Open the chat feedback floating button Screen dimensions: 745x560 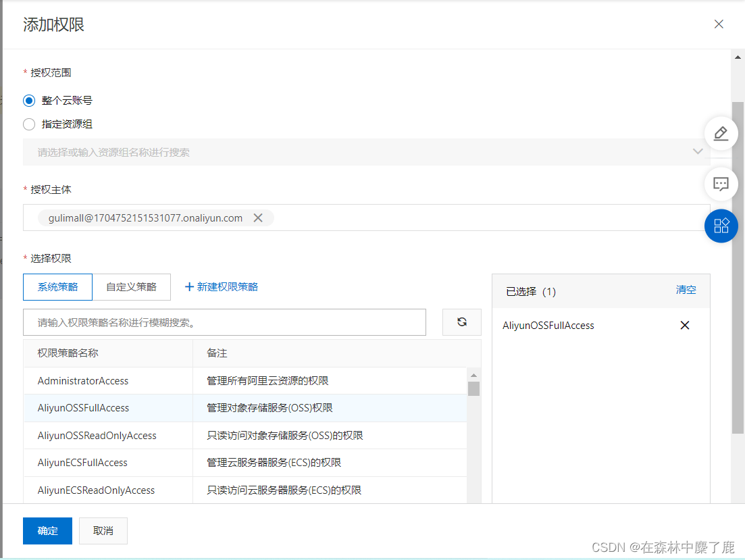[x=721, y=184]
